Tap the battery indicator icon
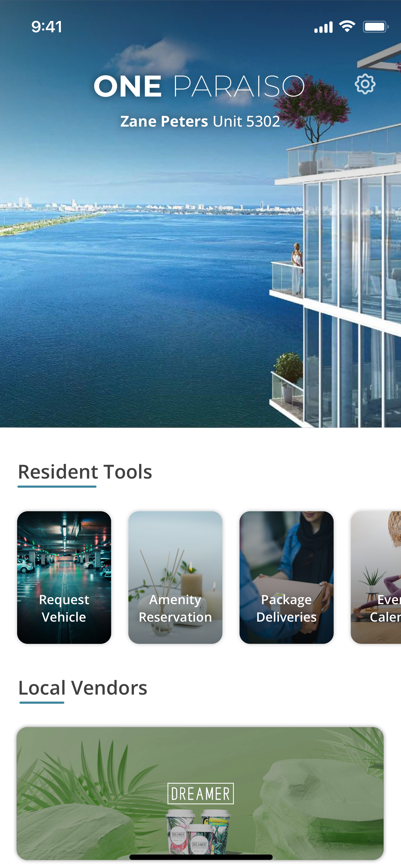Image resolution: width=401 pixels, height=868 pixels. point(375,26)
